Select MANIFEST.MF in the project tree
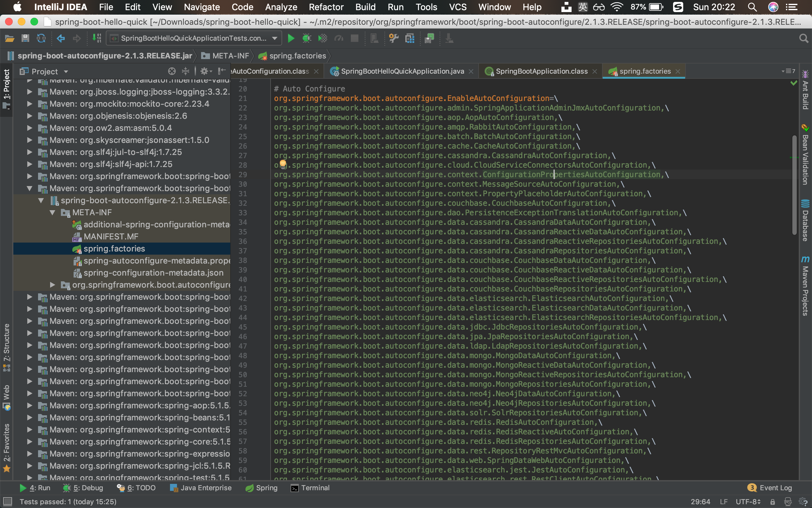Image resolution: width=812 pixels, height=508 pixels. point(111,237)
